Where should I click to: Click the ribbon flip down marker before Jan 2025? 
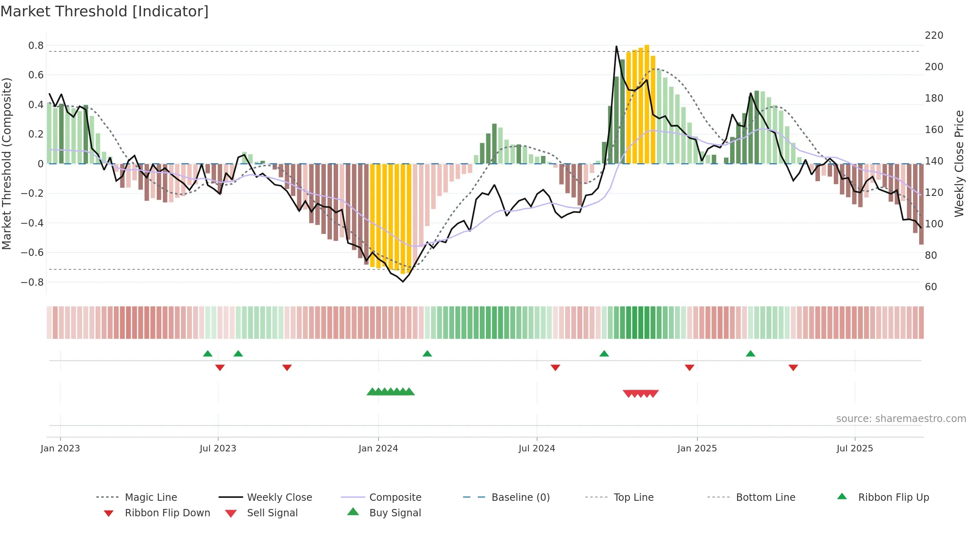pyautogui.click(x=690, y=368)
